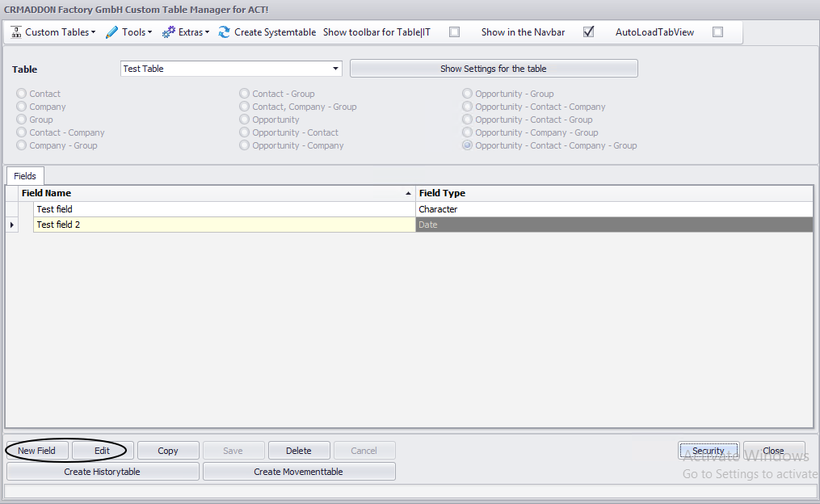Image resolution: width=820 pixels, height=504 pixels.
Task: Open the Security settings button
Action: [x=709, y=451]
